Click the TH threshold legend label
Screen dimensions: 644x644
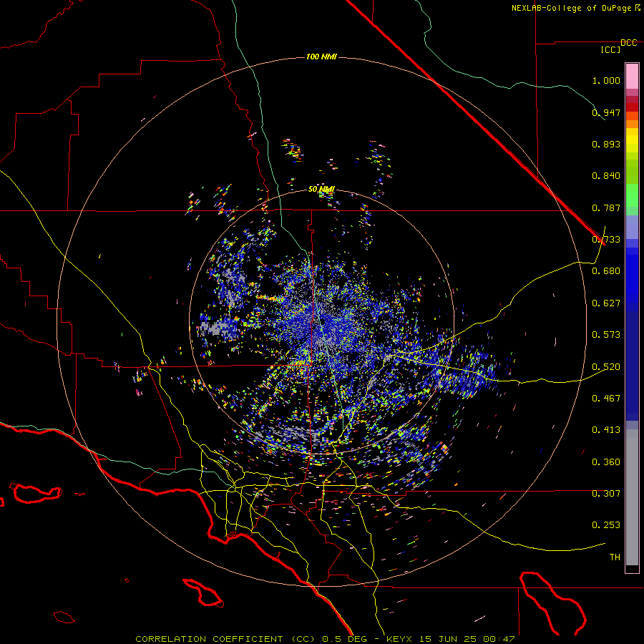tap(615, 557)
